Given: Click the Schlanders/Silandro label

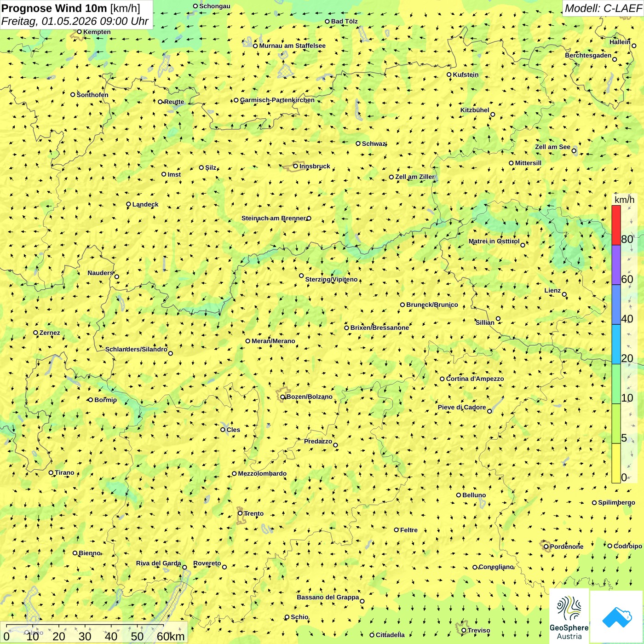Looking at the screenshot, I should point(136,349).
